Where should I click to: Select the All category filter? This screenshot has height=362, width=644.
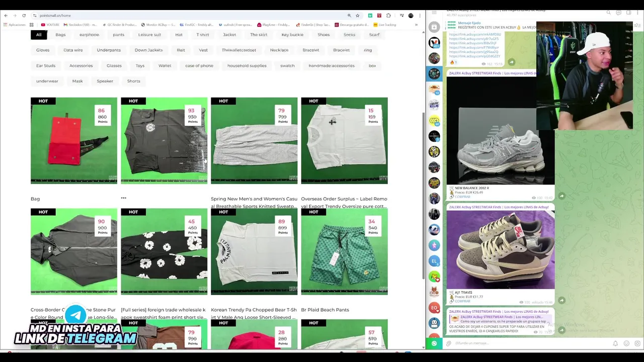39,35
